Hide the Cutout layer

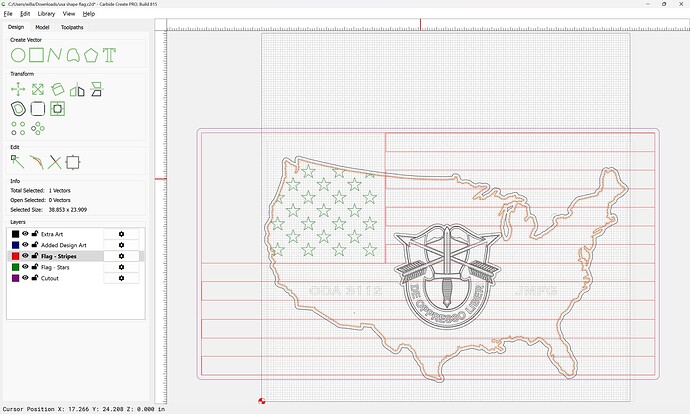(25, 278)
